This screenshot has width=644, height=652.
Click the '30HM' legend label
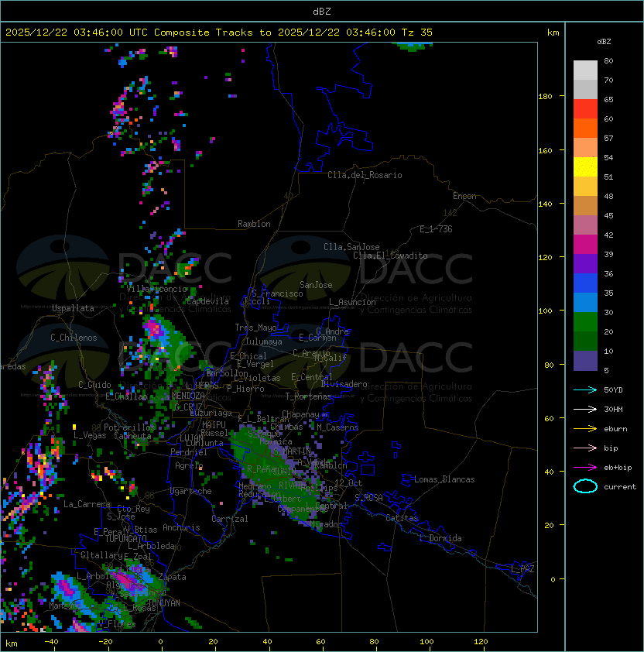pyautogui.click(x=613, y=409)
